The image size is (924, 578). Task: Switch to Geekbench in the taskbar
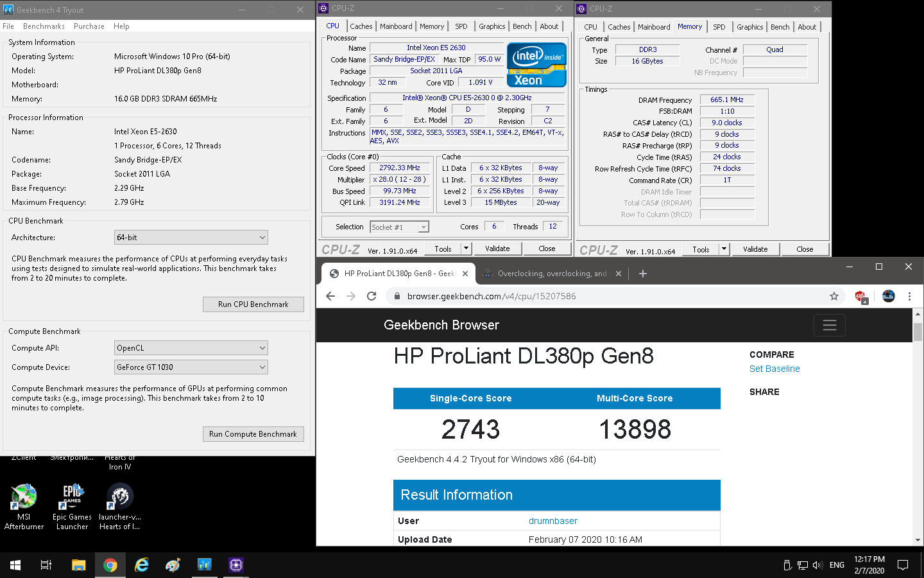click(205, 565)
